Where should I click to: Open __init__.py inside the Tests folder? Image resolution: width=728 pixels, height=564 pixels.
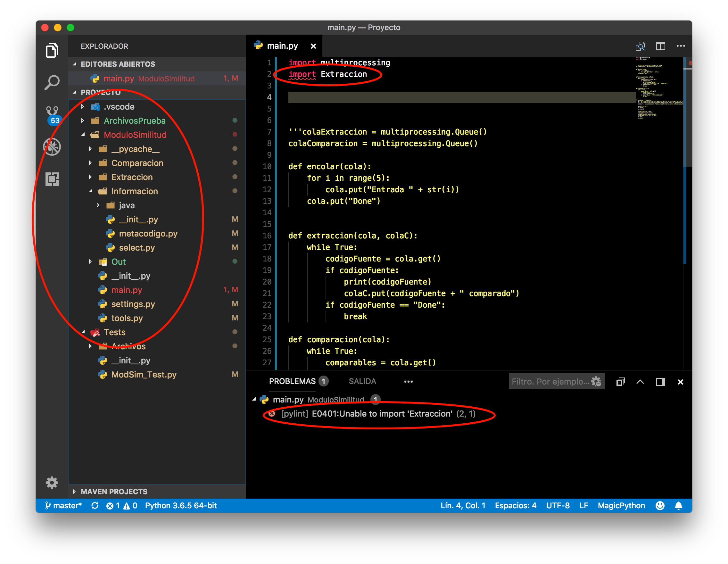coord(131,360)
